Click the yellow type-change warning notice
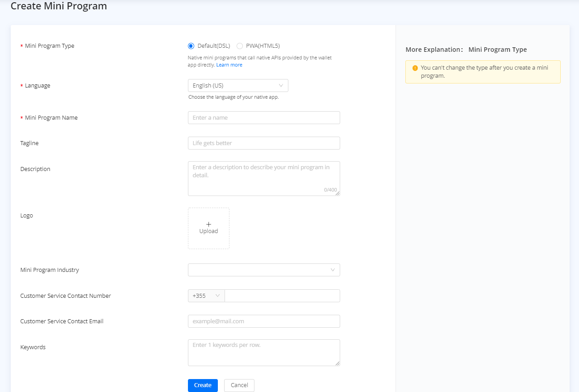 click(483, 72)
